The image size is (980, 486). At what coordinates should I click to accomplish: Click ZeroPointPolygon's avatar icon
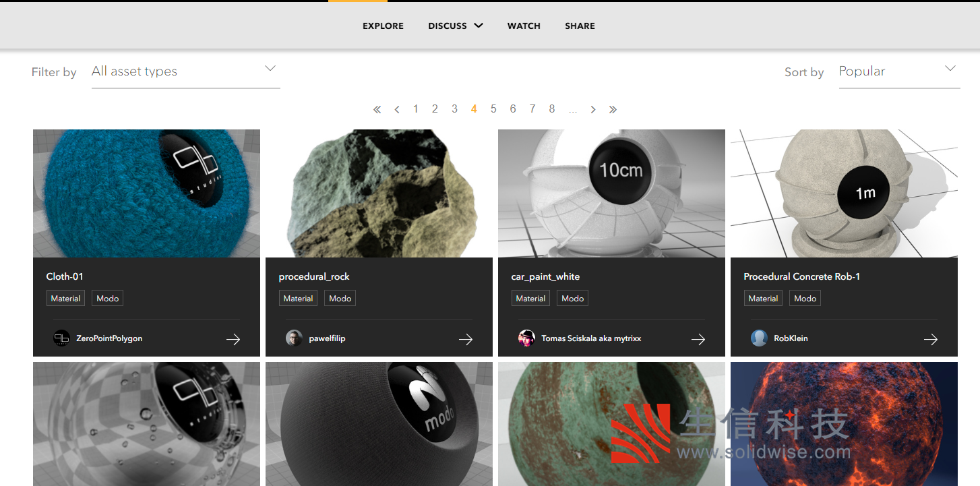click(61, 338)
